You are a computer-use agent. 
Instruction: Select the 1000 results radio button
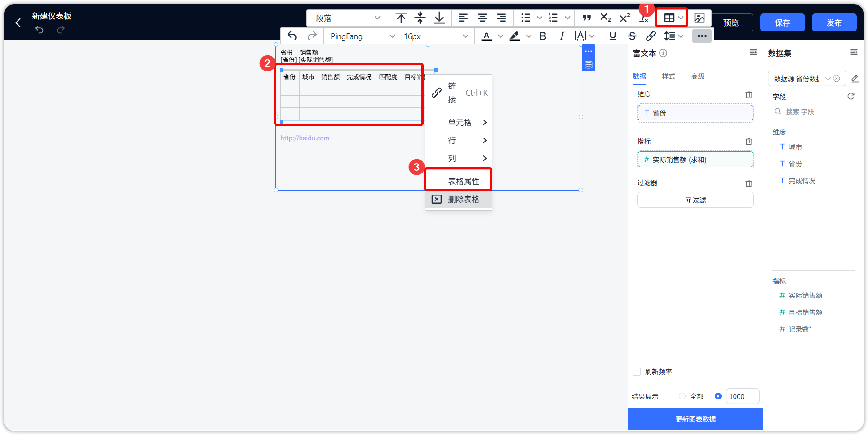[718, 396]
